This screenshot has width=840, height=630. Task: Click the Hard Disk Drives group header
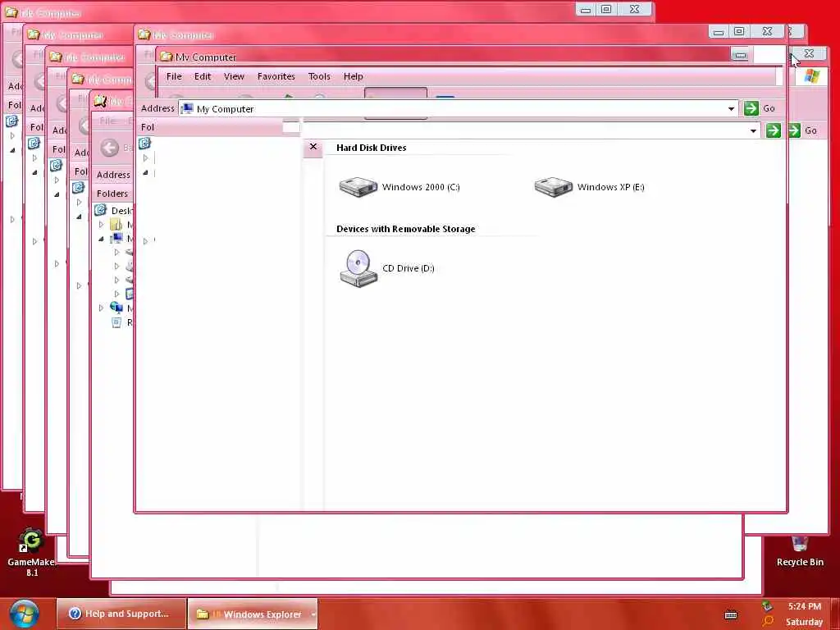372,148
